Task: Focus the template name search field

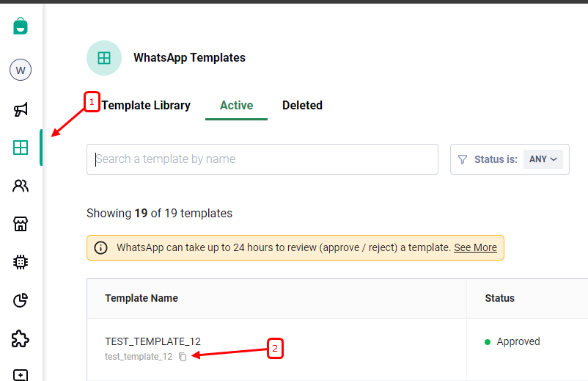Action: pos(262,159)
